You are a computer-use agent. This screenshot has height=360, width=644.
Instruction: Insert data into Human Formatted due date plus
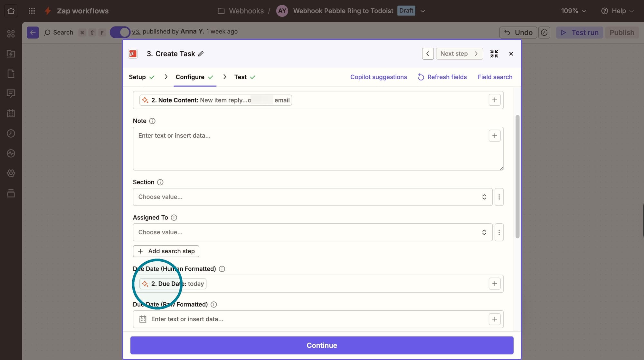495,284
